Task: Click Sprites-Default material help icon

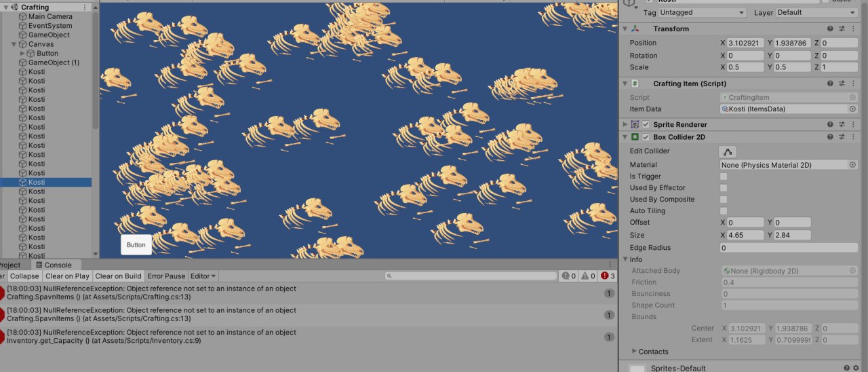Action: 847,368
